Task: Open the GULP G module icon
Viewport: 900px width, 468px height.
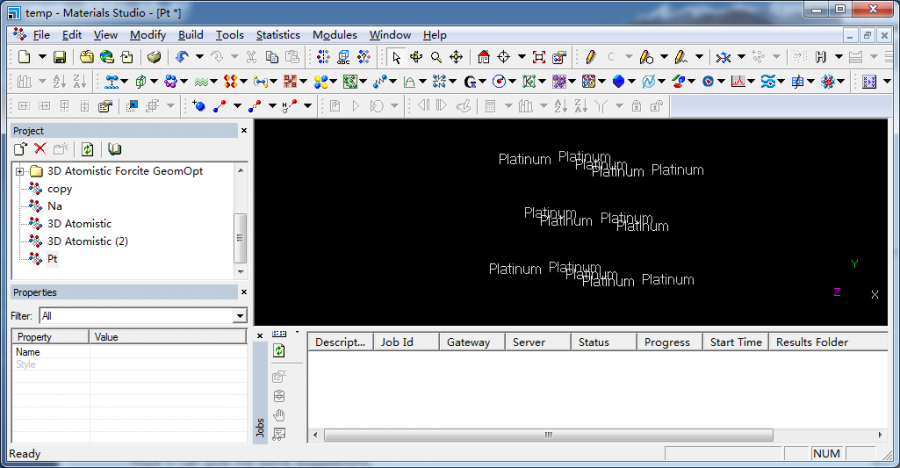Action: point(470,82)
